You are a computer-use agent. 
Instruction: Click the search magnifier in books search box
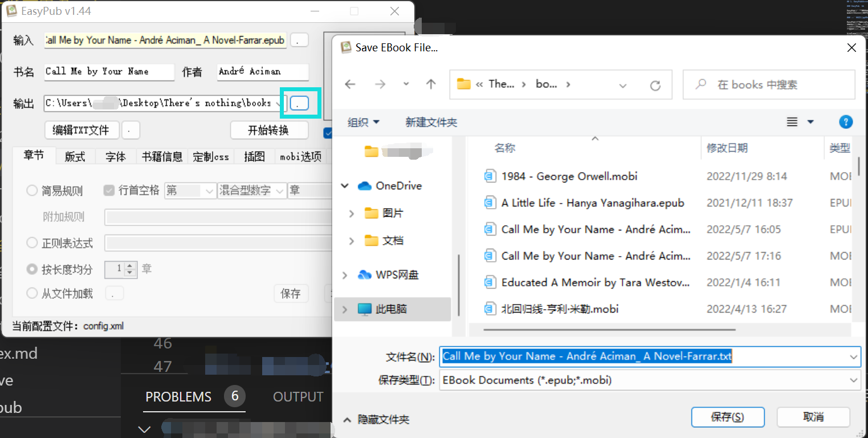click(x=702, y=84)
